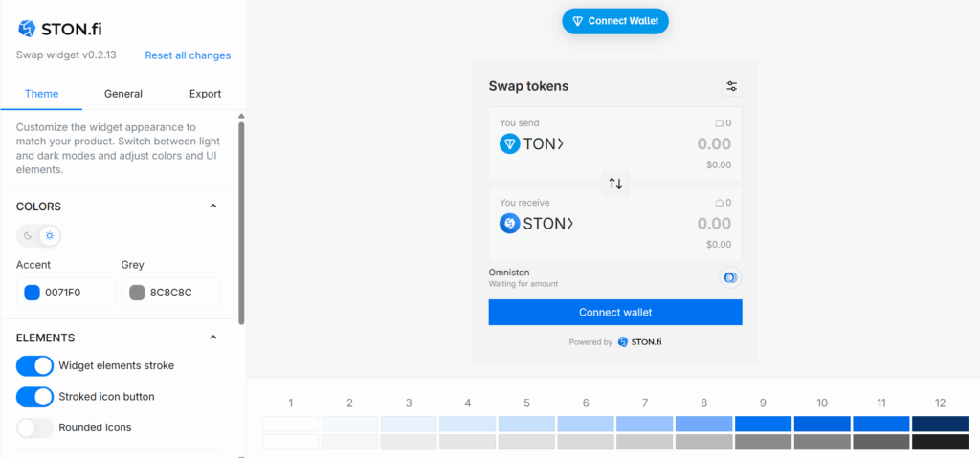This screenshot has height=458, width=980.
Task: Enable the Rounded icons toggle
Action: click(x=35, y=427)
